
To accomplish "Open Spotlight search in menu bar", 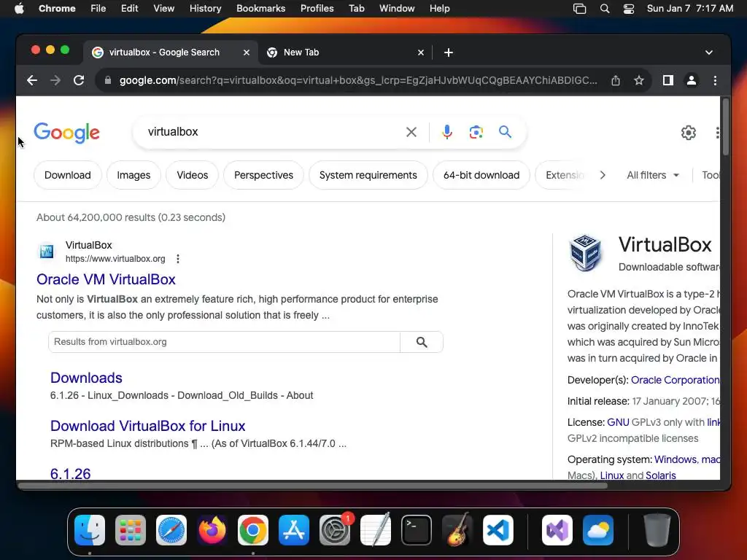I will coord(605,9).
